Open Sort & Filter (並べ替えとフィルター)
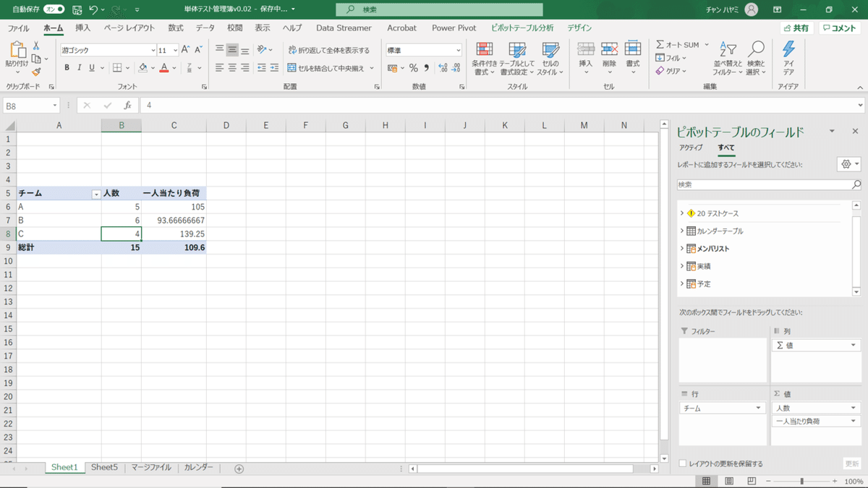 click(x=728, y=58)
